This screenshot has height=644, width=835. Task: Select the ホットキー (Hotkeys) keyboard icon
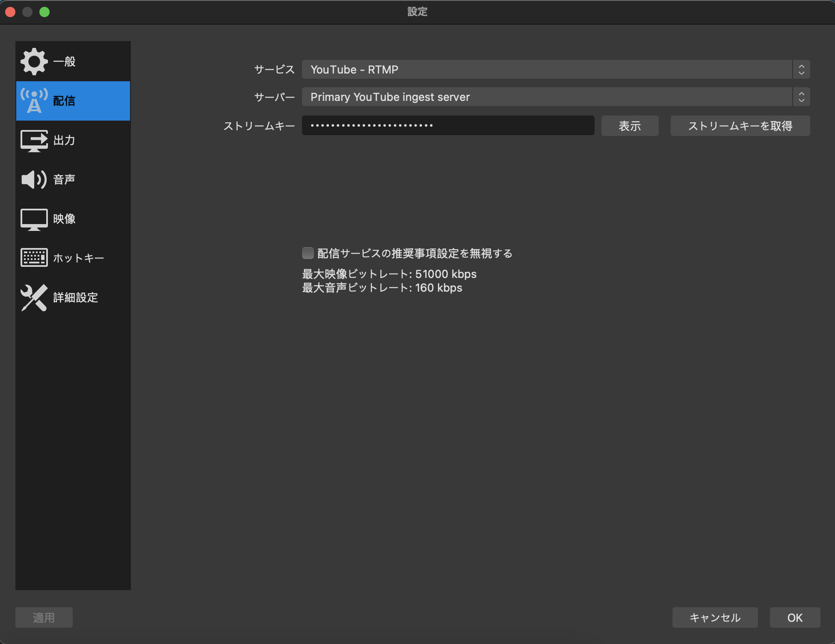pyautogui.click(x=34, y=257)
